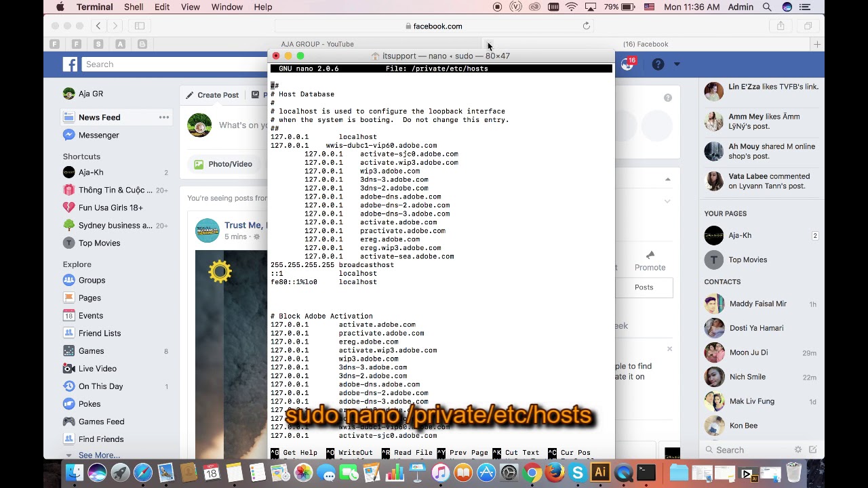Screen dimensions: 868x488
Task: Open Games Feed in Explore
Action: pos(101,421)
